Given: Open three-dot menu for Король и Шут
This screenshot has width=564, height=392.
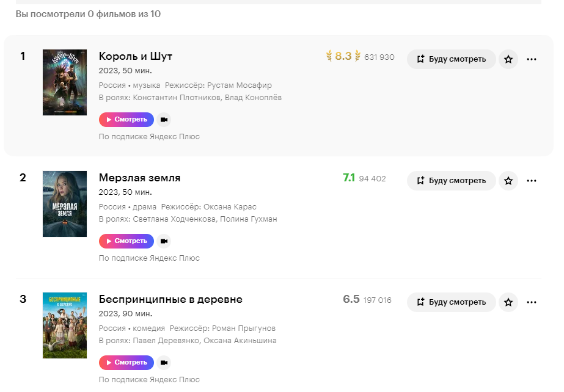Looking at the screenshot, I should (532, 59).
